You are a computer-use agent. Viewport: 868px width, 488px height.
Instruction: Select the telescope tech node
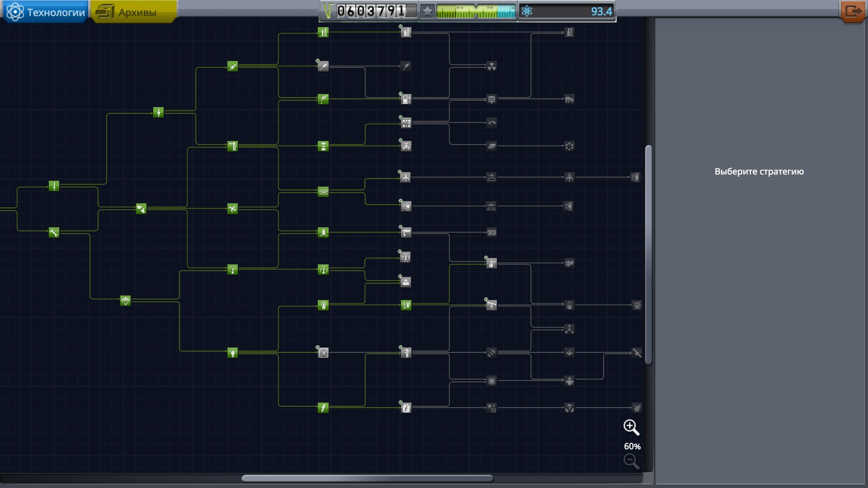click(x=491, y=305)
